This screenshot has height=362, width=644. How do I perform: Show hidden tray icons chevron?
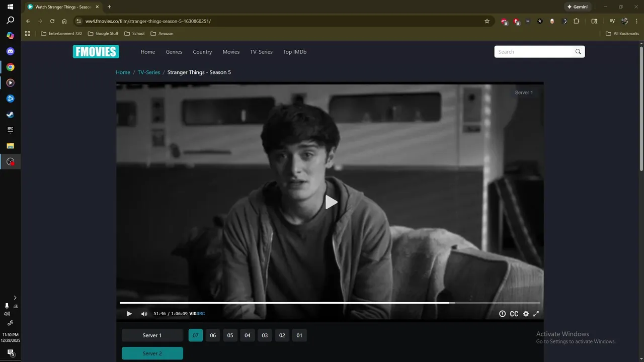click(15, 298)
